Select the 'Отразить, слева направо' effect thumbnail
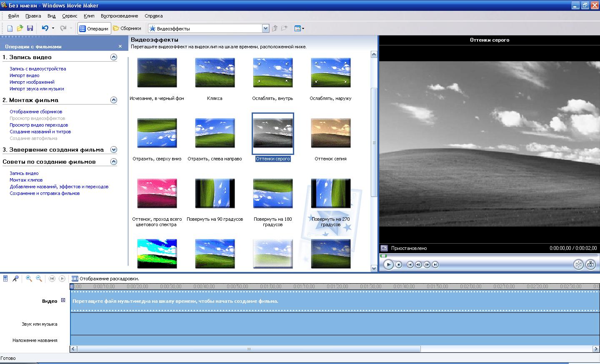The width and height of the screenshot is (600, 364). 215,133
